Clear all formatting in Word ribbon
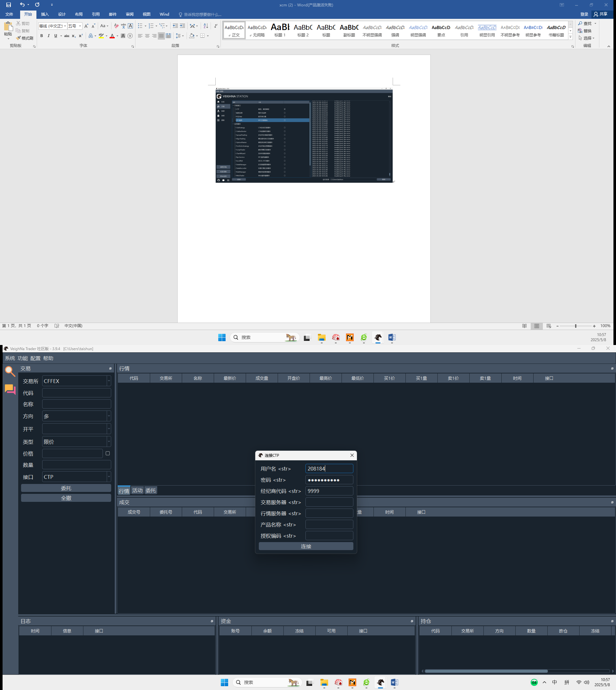616x690 pixels. tap(116, 26)
